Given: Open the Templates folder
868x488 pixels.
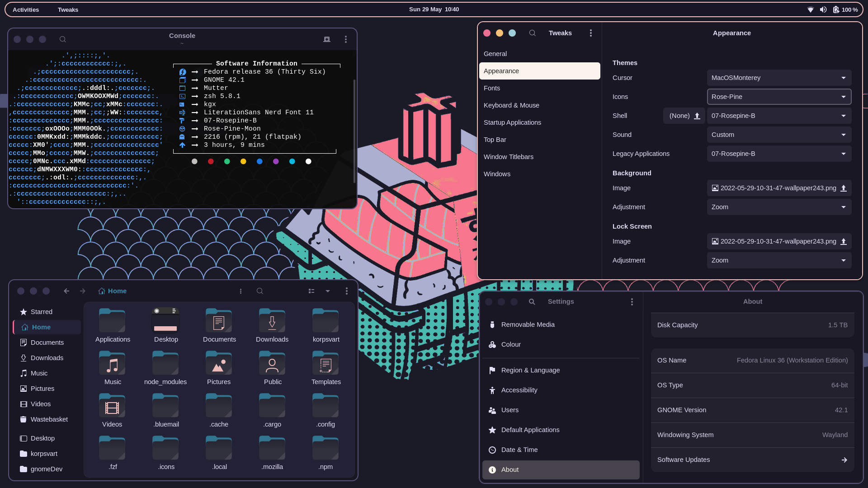Looking at the screenshot, I should tap(326, 368).
